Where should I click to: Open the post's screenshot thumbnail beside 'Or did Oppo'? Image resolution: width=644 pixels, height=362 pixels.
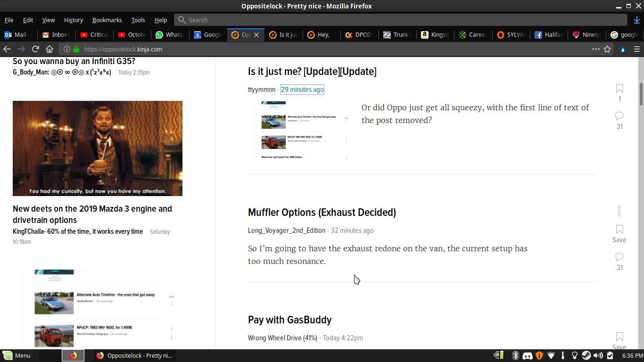point(301,131)
